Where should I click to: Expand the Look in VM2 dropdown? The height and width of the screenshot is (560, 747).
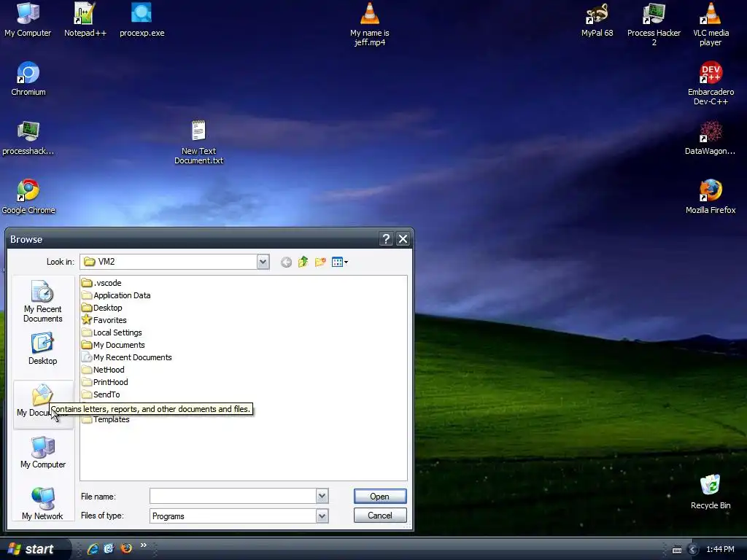coord(263,262)
